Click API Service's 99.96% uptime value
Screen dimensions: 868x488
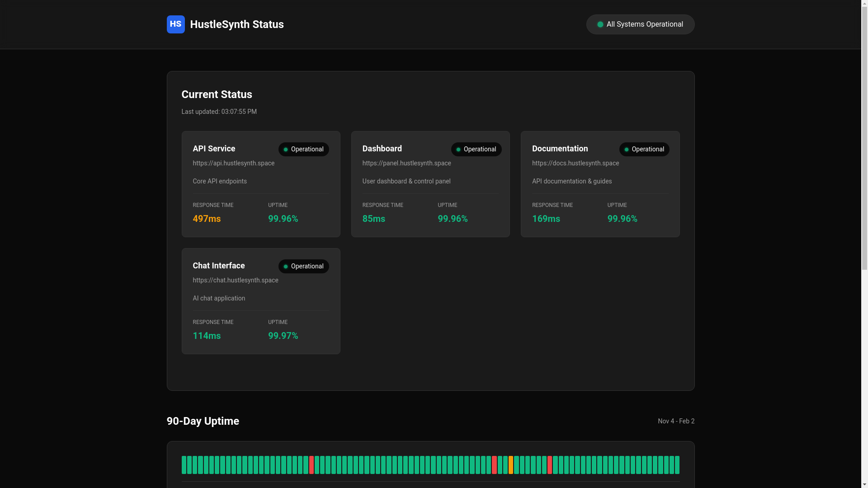pos(283,219)
